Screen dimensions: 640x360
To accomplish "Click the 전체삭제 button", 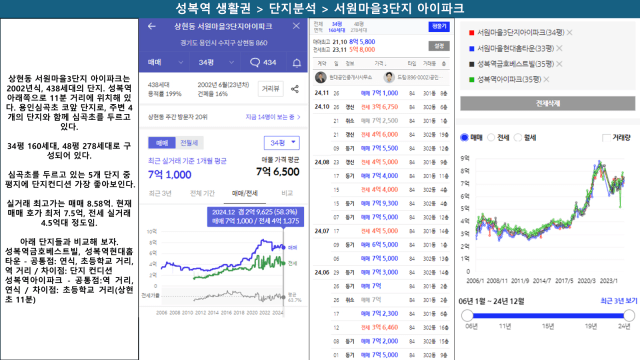I will (x=547, y=103).
